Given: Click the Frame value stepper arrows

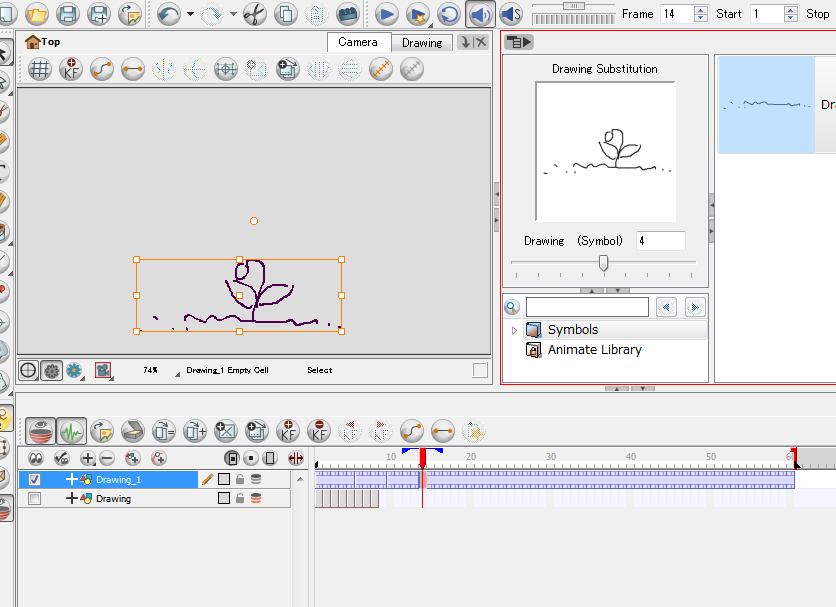Looking at the screenshot, I should [701, 14].
